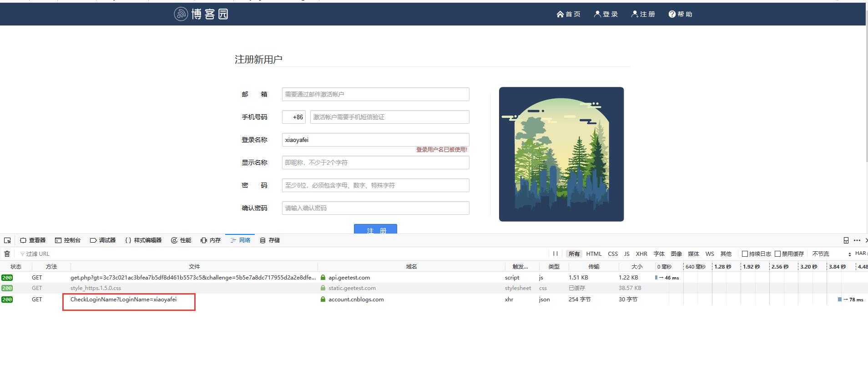This screenshot has width=868, height=381.
Task: Open the 不节流 throttling dropdown
Action: point(831,254)
